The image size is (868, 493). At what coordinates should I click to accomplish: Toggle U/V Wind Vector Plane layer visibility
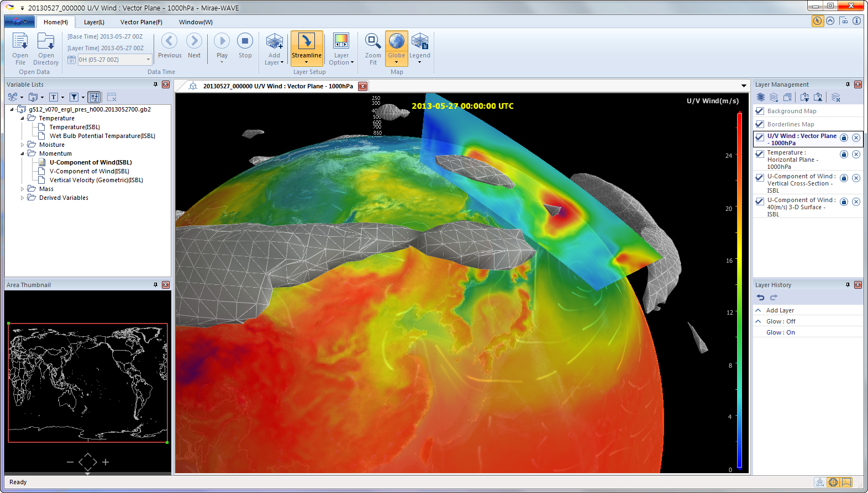pos(760,137)
